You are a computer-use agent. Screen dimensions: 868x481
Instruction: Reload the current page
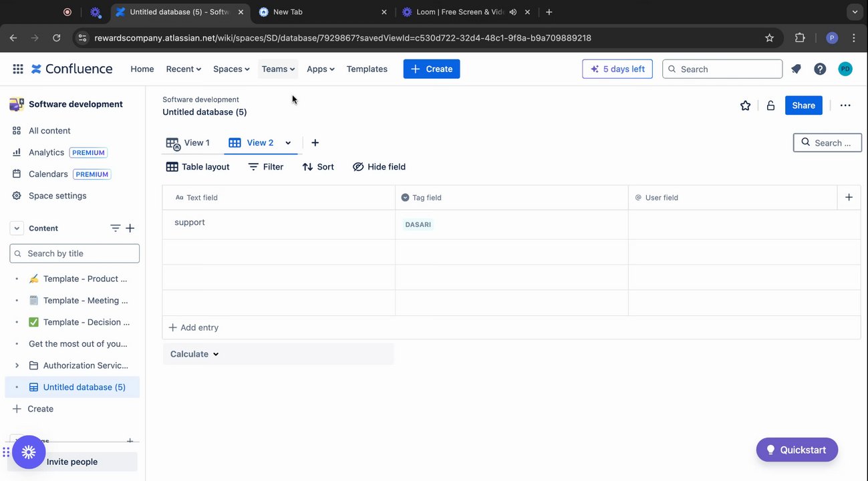pos(57,38)
